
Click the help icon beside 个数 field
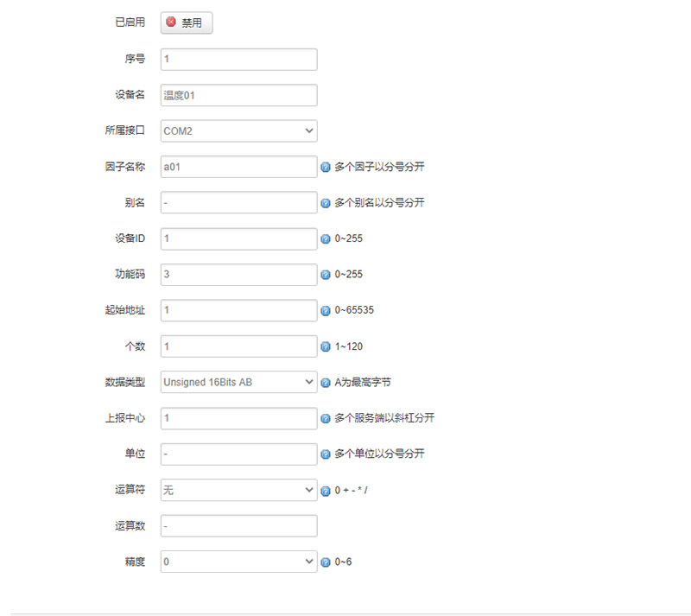[326, 346]
